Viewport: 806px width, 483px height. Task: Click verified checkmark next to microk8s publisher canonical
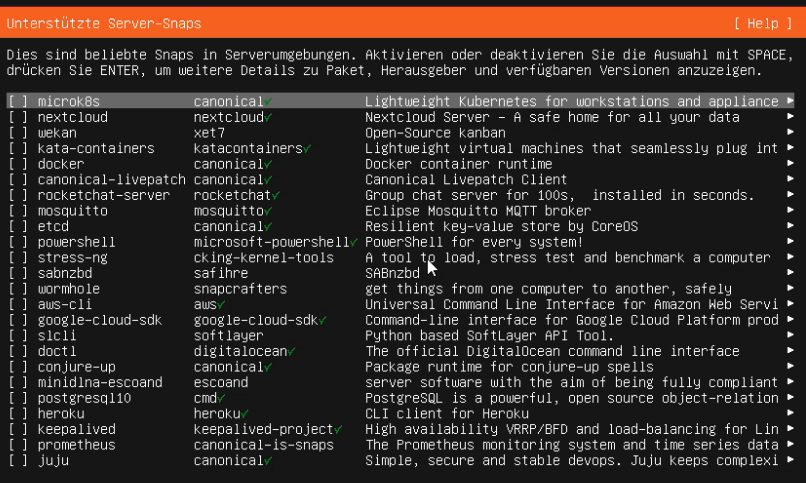click(x=268, y=102)
